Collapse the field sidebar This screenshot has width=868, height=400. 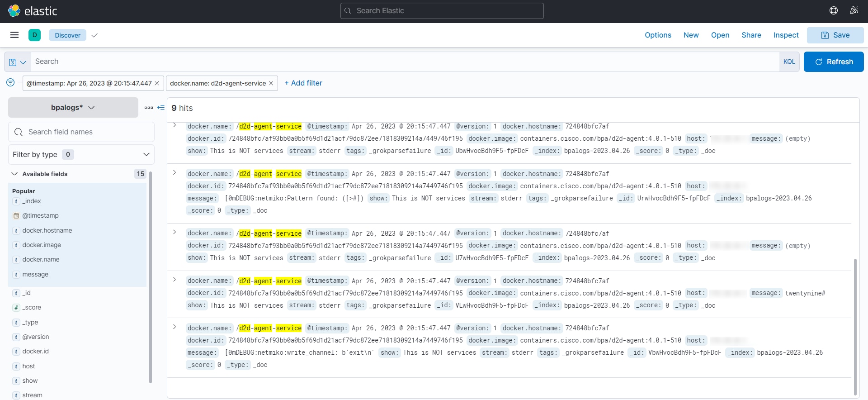point(161,108)
